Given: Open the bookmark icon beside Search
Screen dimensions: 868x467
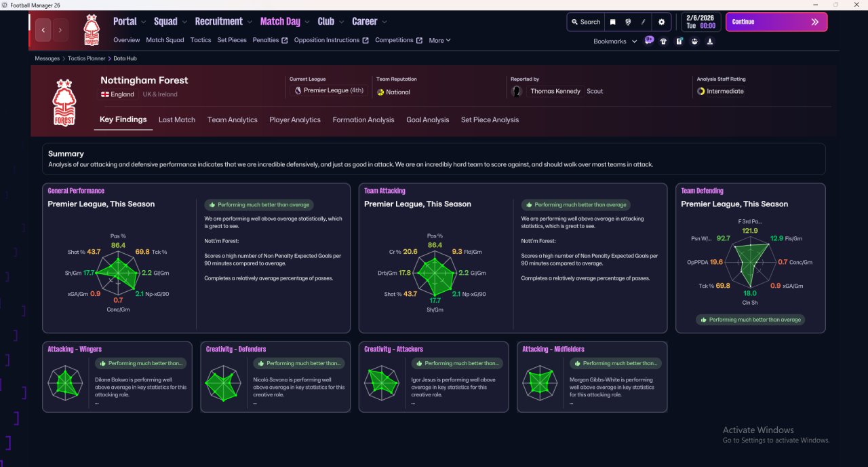Looking at the screenshot, I should click(x=612, y=22).
